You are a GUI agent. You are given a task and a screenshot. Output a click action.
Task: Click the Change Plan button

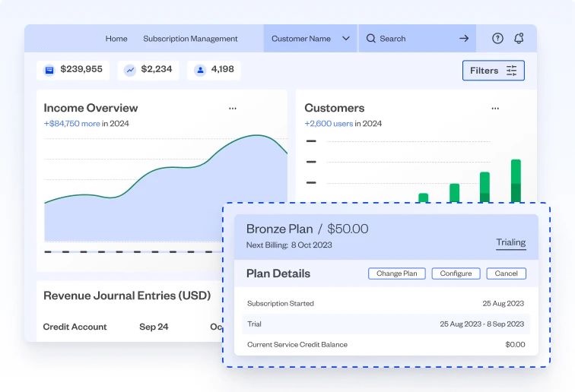tap(397, 273)
